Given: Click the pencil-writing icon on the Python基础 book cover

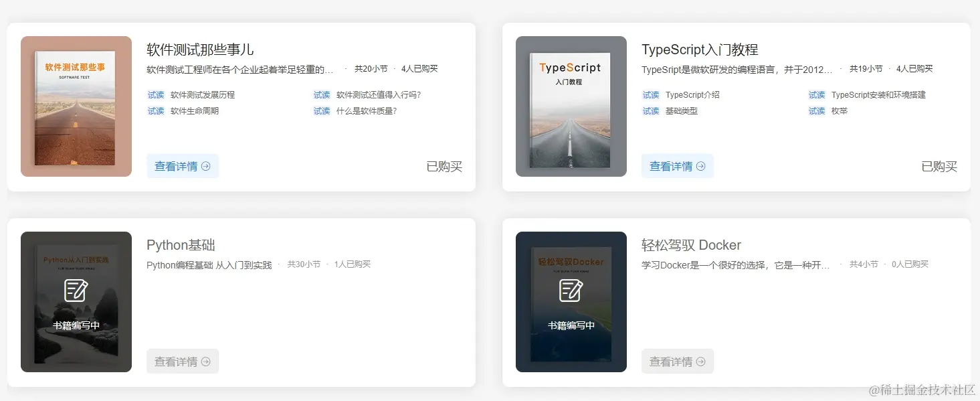Looking at the screenshot, I should [x=76, y=291].
